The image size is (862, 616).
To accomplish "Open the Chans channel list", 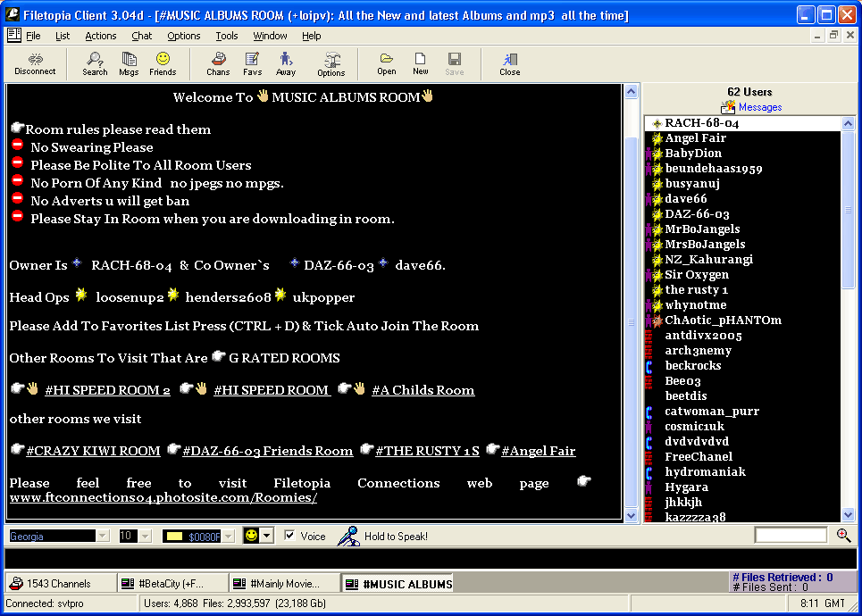I will 218,63.
